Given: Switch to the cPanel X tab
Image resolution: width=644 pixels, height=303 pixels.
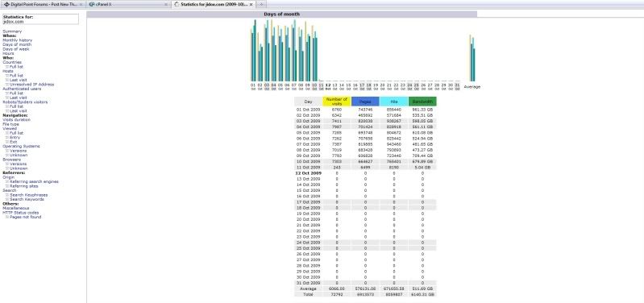Looking at the screenshot, I should click(128, 4).
